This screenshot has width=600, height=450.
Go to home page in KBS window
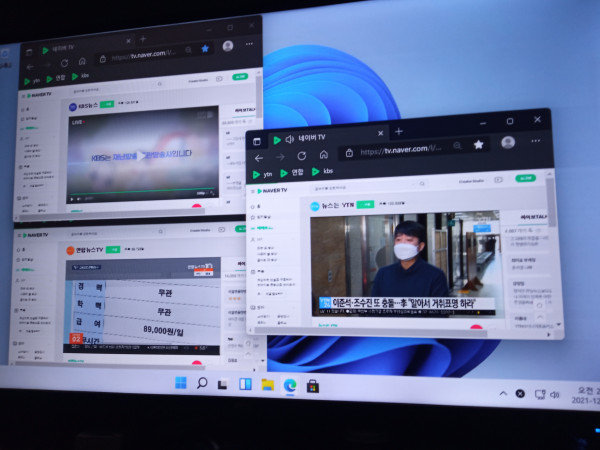point(82,62)
